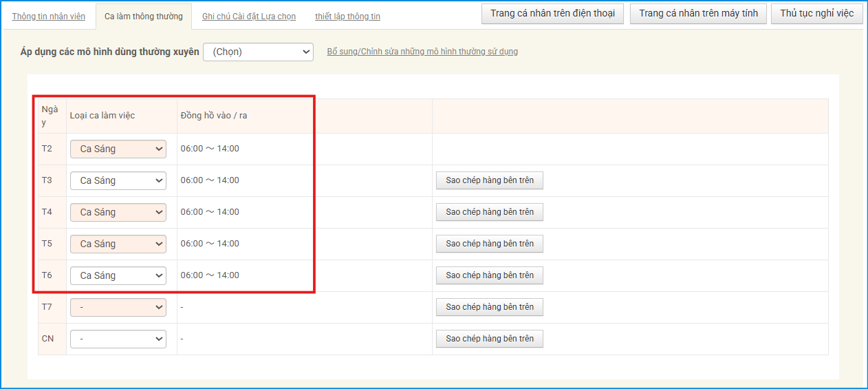Open the Thông tin nhân viên tab
The height and width of the screenshot is (389, 868).
coord(49,17)
